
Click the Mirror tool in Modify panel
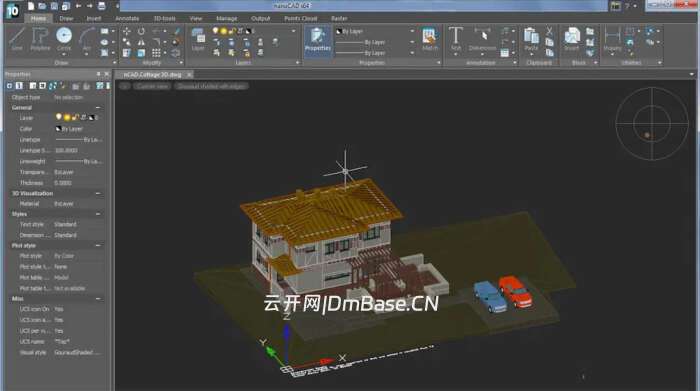(141, 42)
